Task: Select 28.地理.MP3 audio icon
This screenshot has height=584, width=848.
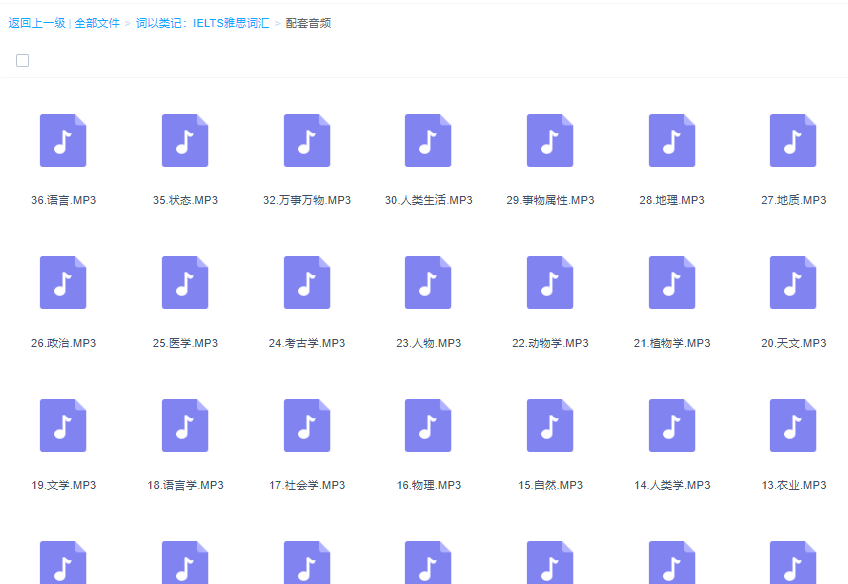Action: coord(671,140)
